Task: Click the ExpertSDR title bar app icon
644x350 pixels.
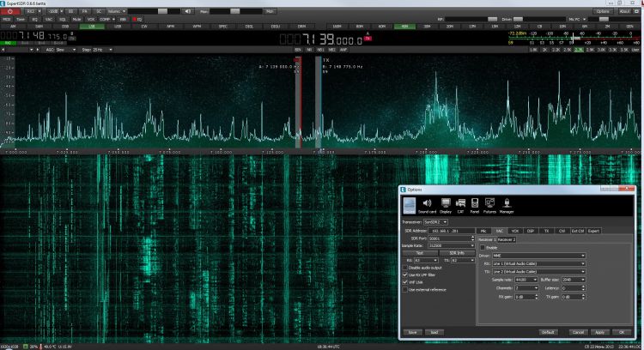Action: [3, 3]
